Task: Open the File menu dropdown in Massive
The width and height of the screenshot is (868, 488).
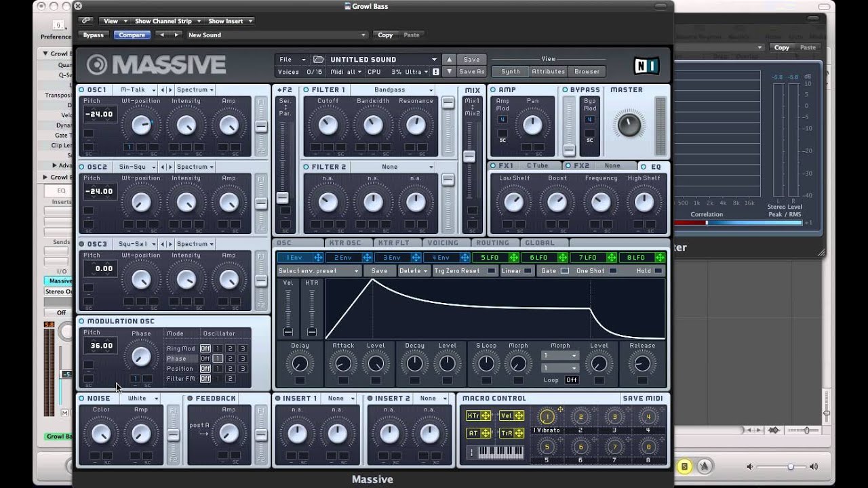Action: [x=292, y=60]
